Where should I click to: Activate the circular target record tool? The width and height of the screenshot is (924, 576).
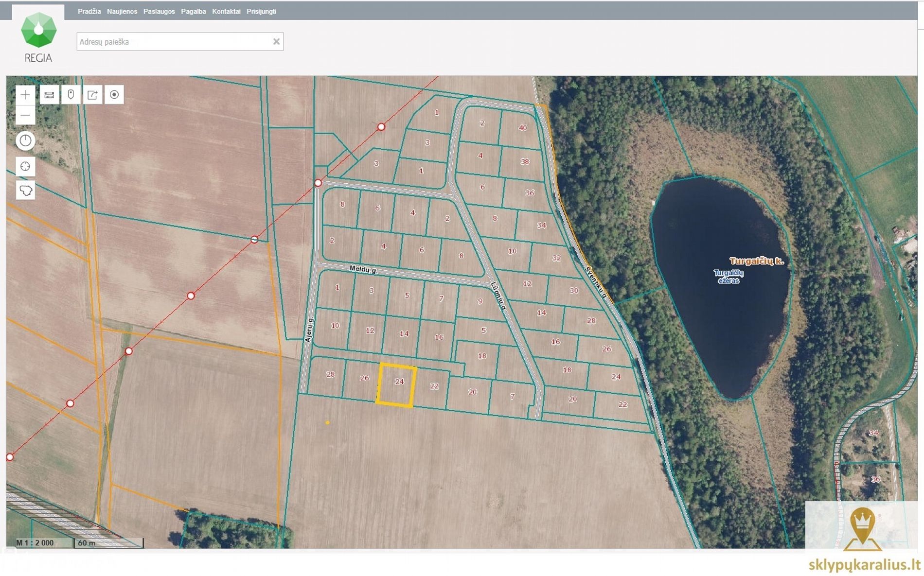click(114, 95)
